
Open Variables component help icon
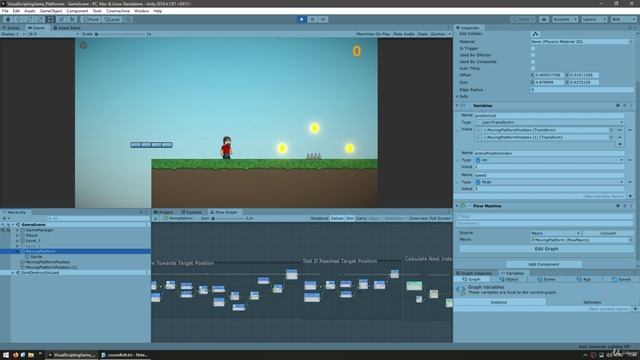click(x=618, y=105)
